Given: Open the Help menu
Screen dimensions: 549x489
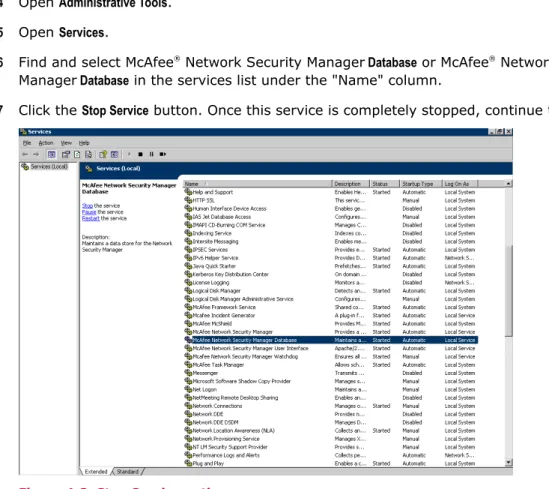Looking at the screenshot, I should tap(84, 143).
